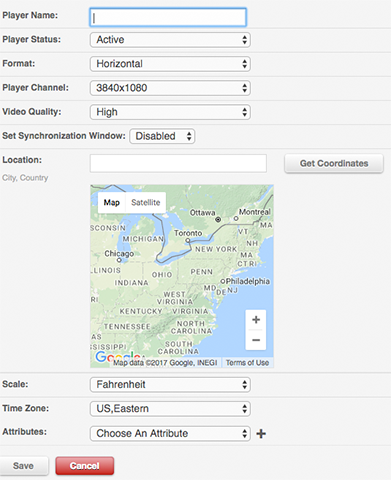Zoom in with the map plus icon
391x480 pixels.
point(256,320)
